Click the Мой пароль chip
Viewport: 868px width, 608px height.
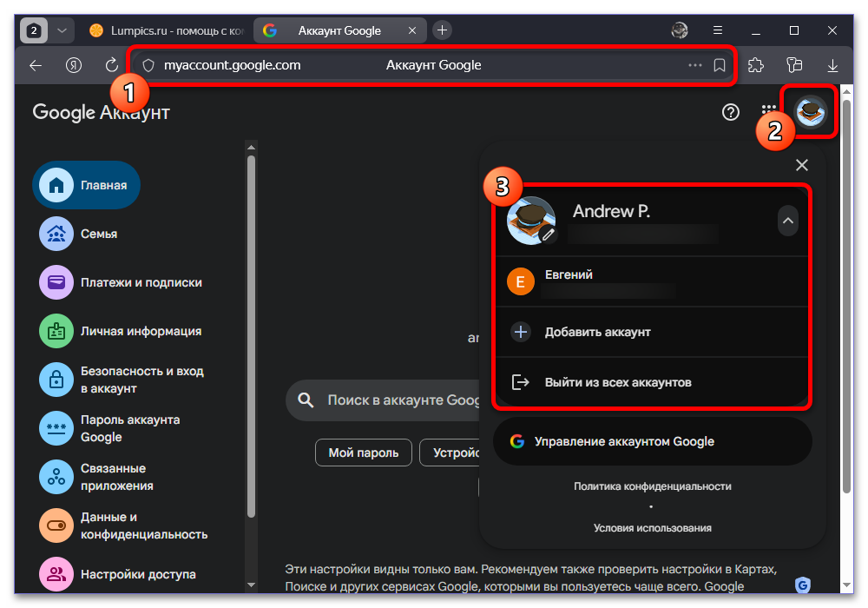point(364,453)
